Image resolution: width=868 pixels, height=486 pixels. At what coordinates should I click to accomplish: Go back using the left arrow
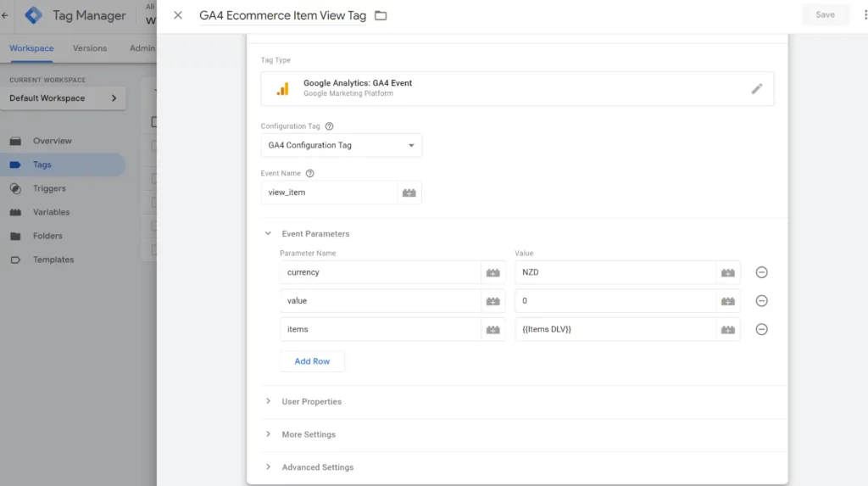click(5, 15)
